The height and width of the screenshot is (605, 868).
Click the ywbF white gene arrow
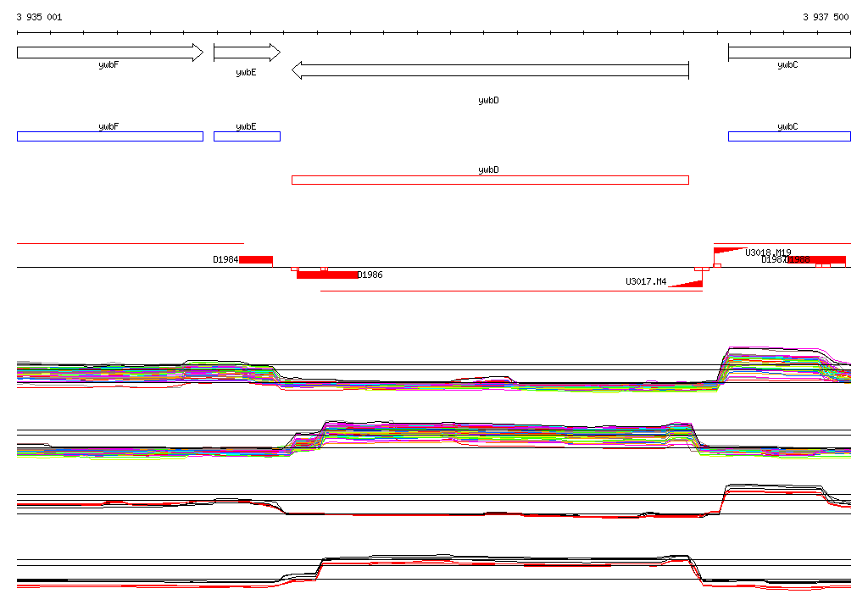[110, 53]
